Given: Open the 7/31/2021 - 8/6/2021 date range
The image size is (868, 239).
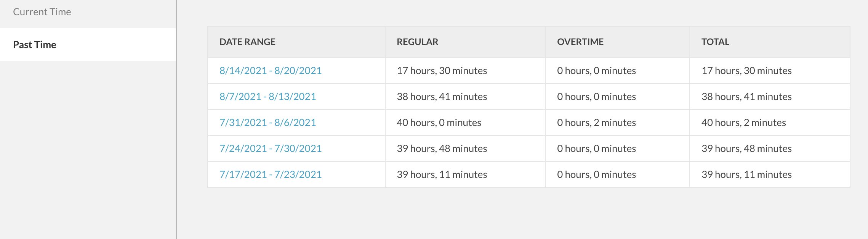Looking at the screenshot, I should click(x=267, y=123).
